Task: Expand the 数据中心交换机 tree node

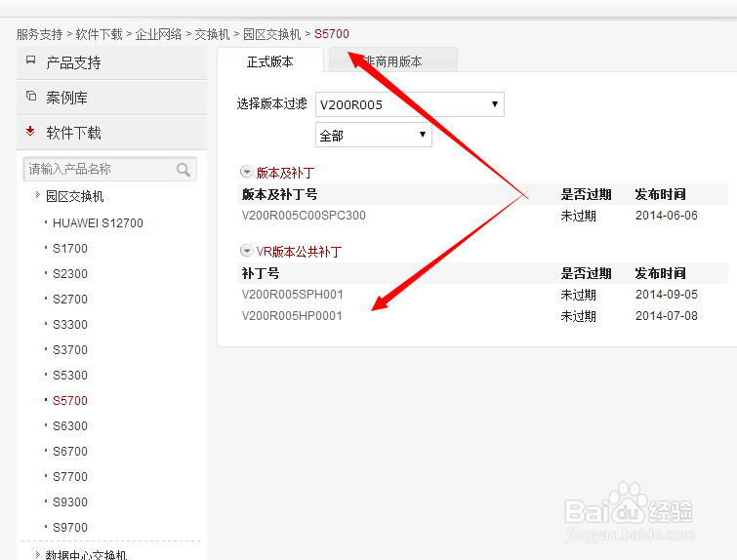Action: point(38,554)
